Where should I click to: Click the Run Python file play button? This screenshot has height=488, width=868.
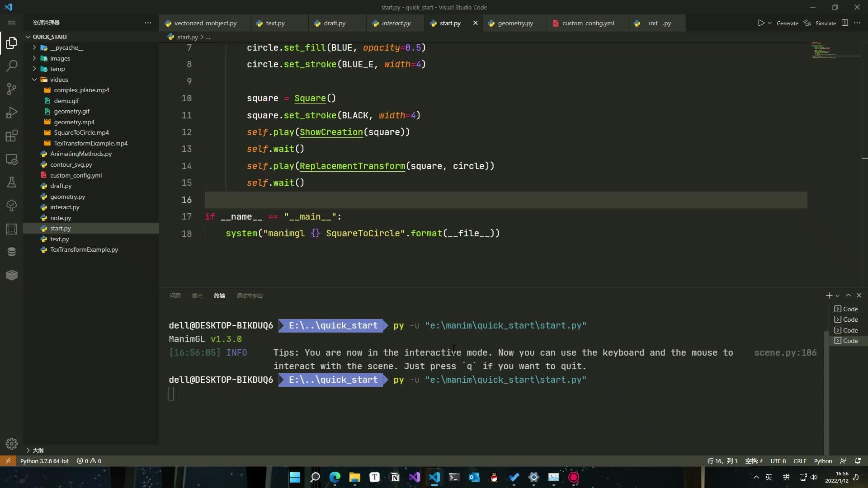click(x=761, y=23)
